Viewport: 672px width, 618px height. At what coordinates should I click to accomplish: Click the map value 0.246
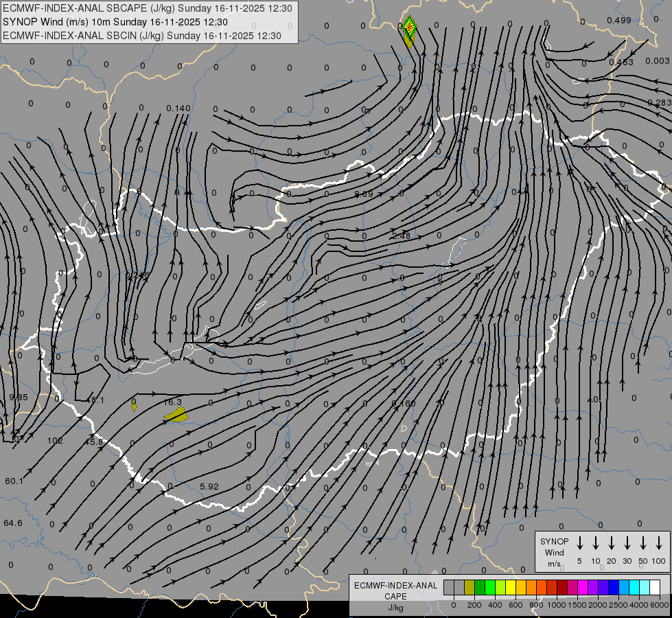pos(137,275)
